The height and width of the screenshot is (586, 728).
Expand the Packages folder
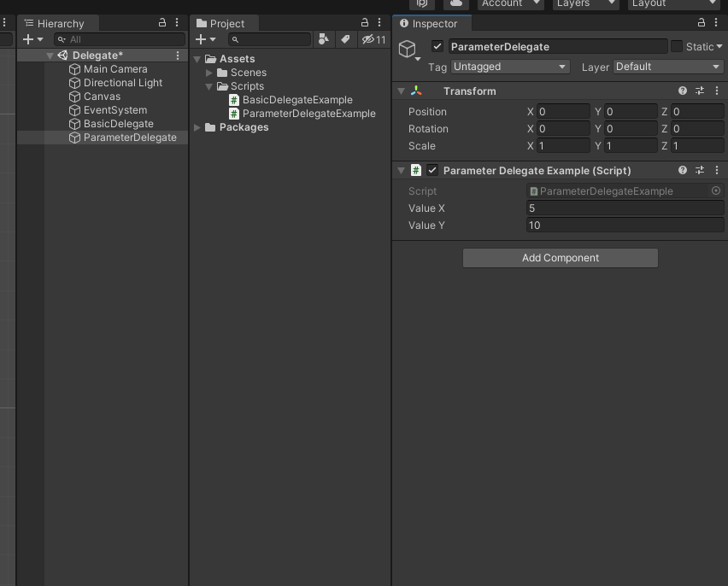[197, 127]
